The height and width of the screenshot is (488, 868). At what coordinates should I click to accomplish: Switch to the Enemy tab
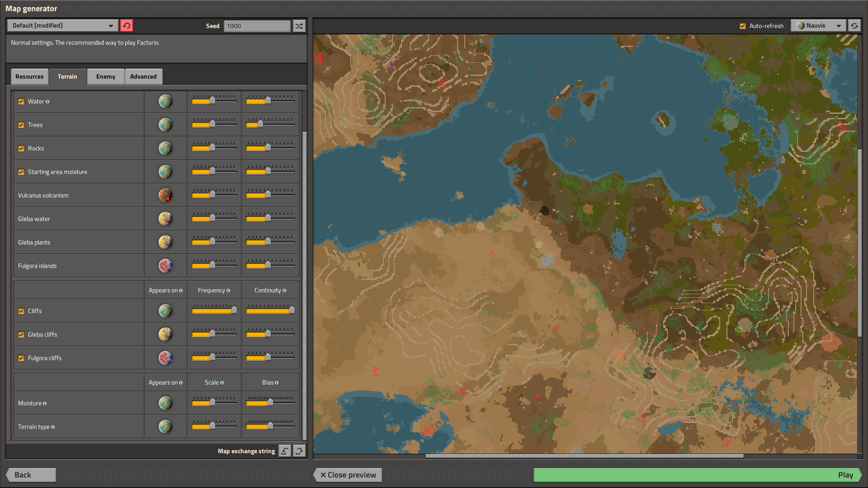(106, 77)
